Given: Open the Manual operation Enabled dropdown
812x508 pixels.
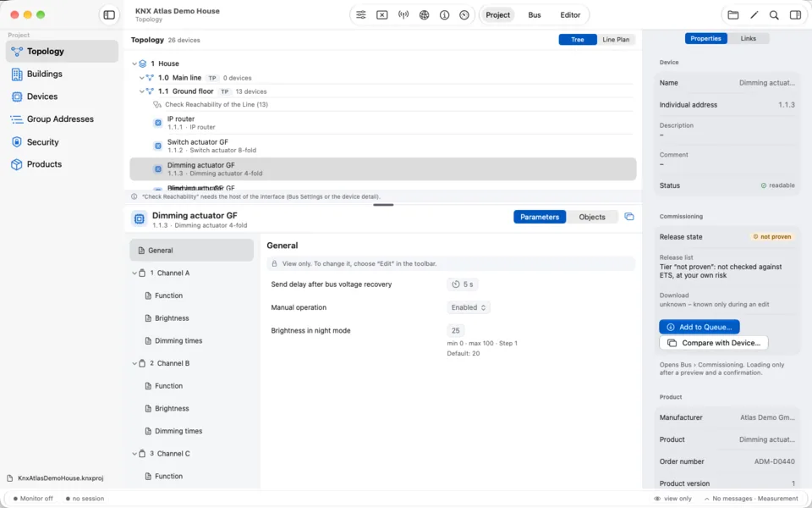Looking at the screenshot, I should [x=468, y=307].
